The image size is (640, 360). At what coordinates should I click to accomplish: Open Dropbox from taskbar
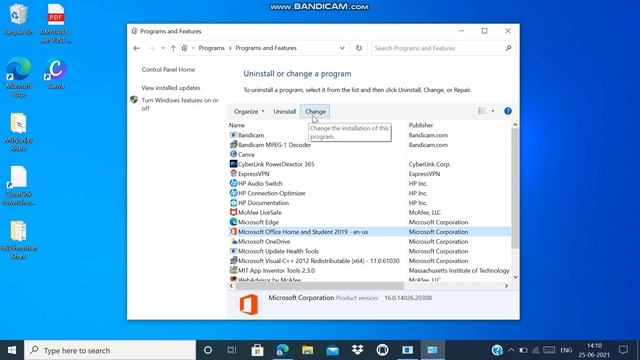point(357,350)
